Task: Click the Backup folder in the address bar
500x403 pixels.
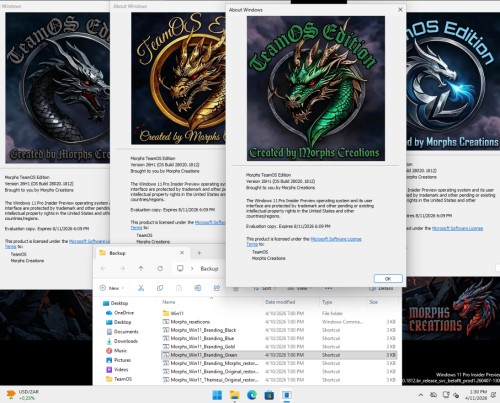Action: point(209,269)
